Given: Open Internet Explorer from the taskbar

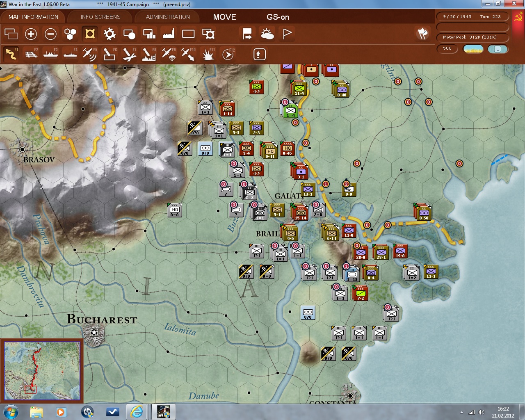Looking at the screenshot, I should pos(137,412).
